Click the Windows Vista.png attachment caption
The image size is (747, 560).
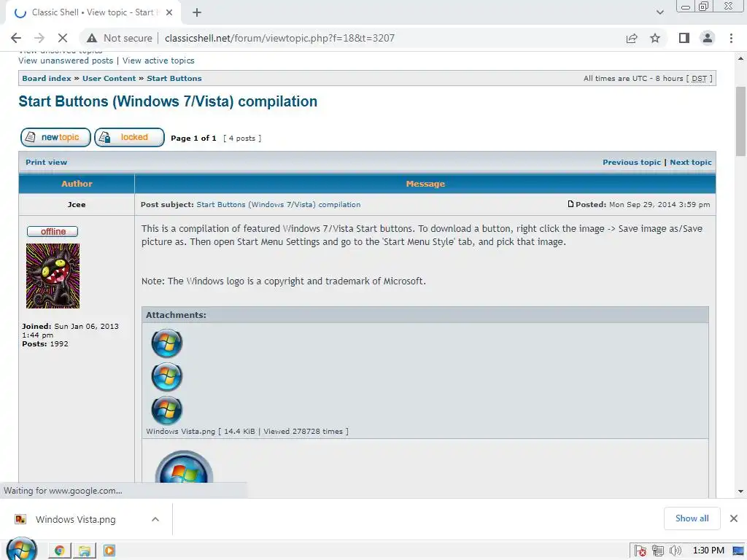click(x=247, y=431)
